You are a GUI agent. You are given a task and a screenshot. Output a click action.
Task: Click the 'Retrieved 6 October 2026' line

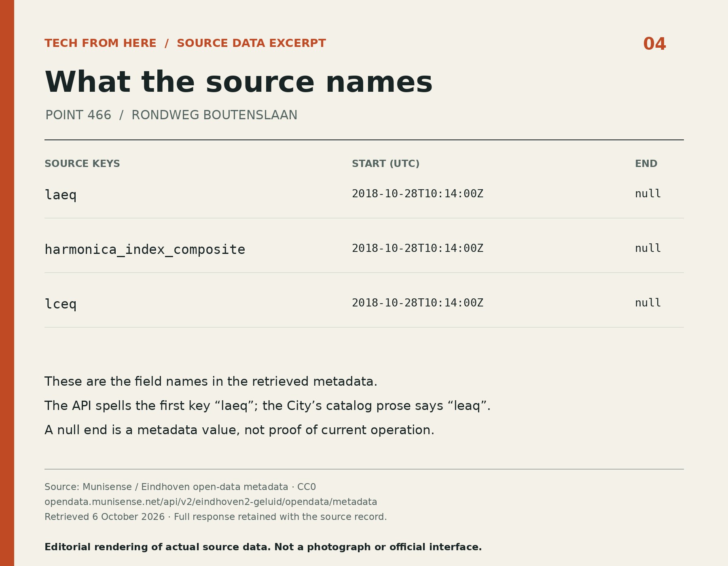point(216,517)
